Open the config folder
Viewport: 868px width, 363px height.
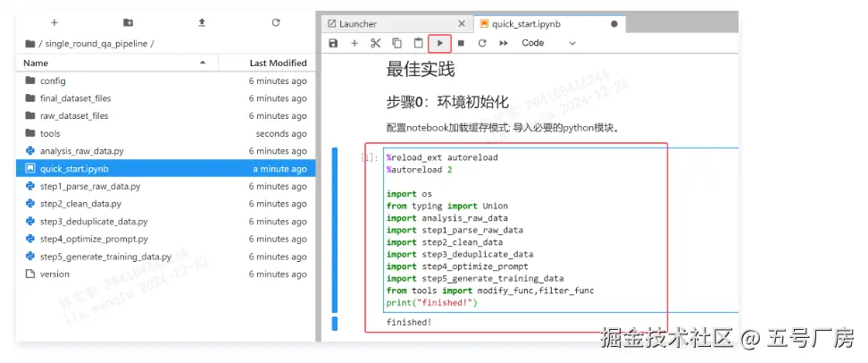tap(166, 80)
